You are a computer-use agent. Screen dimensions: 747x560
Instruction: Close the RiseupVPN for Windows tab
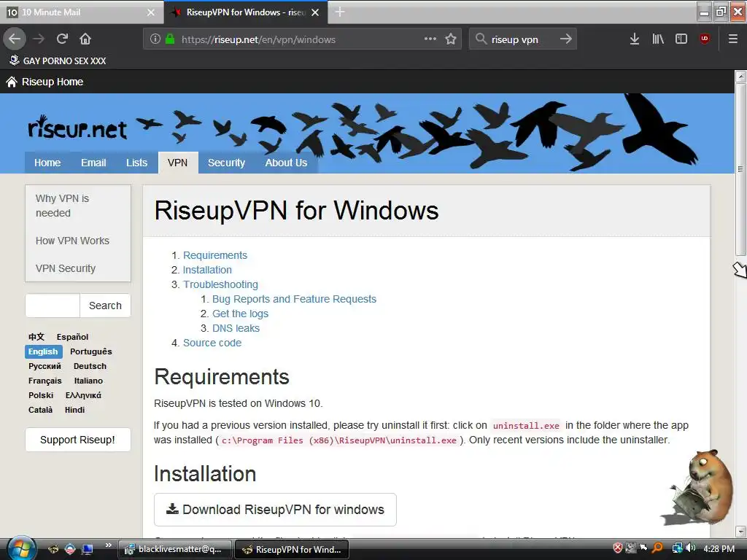coord(315,12)
